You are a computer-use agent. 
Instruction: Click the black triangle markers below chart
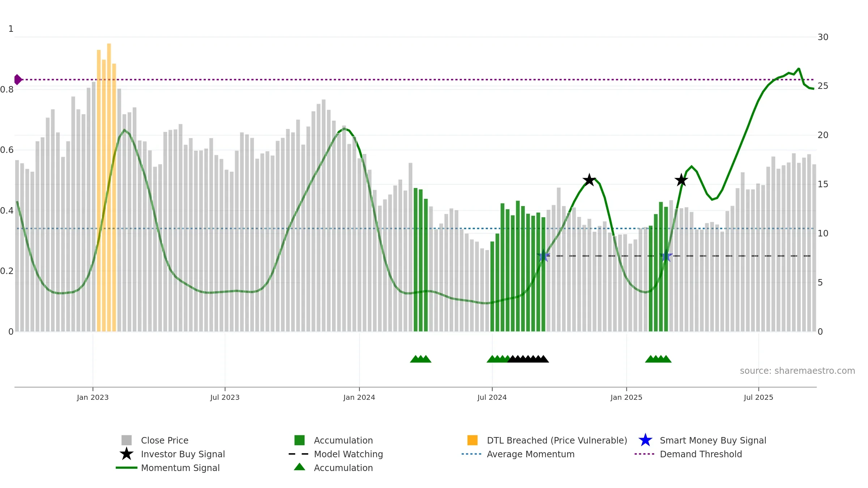pyautogui.click(x=528, y=359)
